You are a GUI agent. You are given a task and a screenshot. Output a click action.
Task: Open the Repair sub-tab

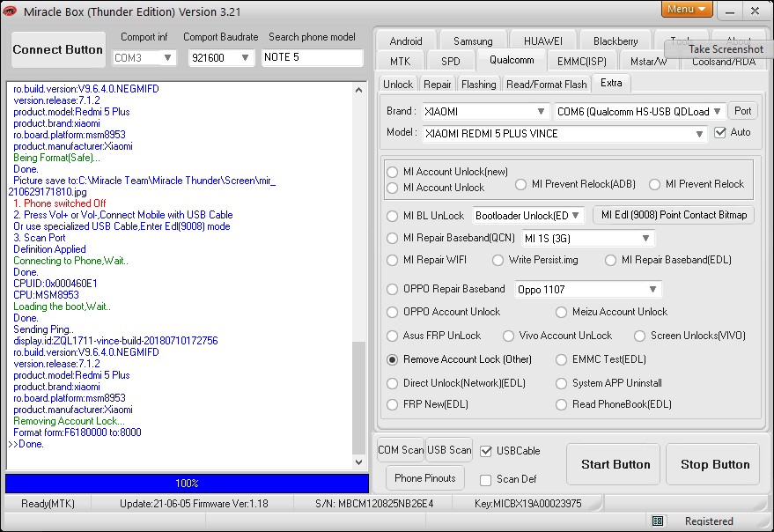437,85
